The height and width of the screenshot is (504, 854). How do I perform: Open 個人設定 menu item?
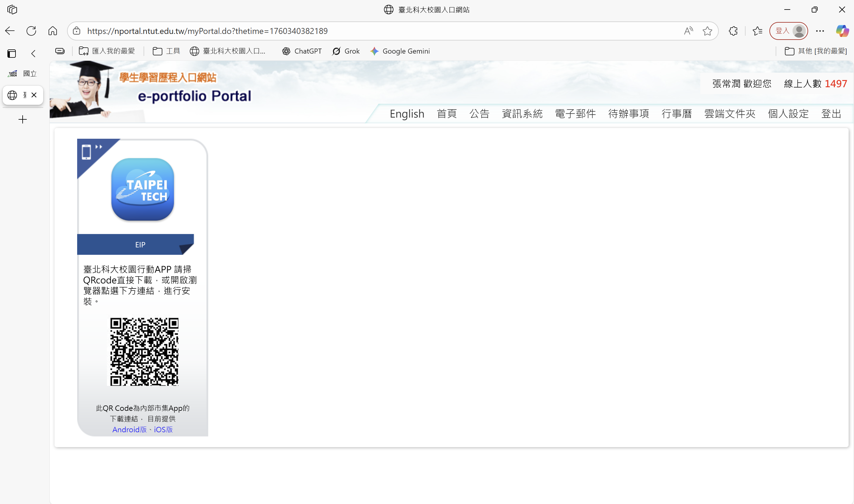[x=788, y=113]
